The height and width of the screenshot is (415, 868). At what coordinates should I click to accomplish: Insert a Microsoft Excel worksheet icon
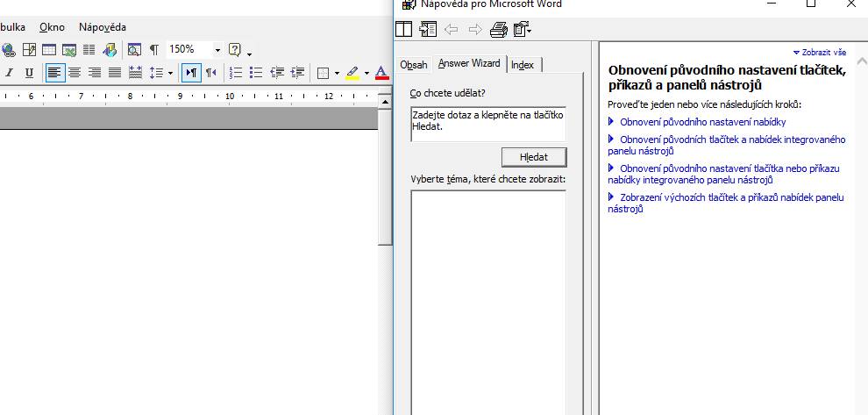click(69, 50)
